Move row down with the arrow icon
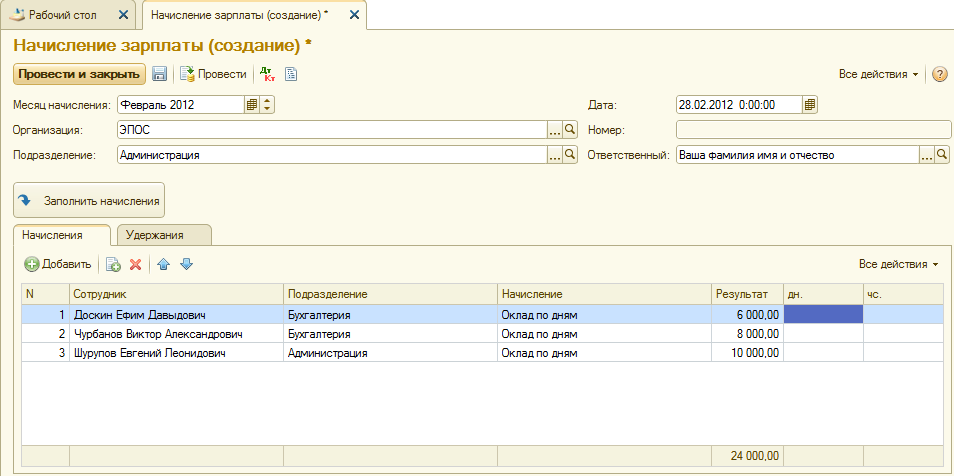954x476 pixels. (187, 264)
